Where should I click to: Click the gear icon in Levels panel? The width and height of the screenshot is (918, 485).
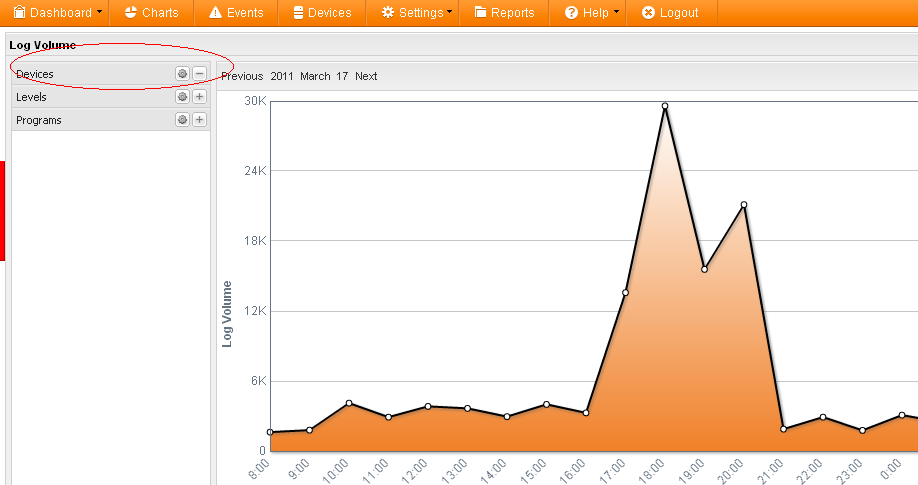click(182, 97)
